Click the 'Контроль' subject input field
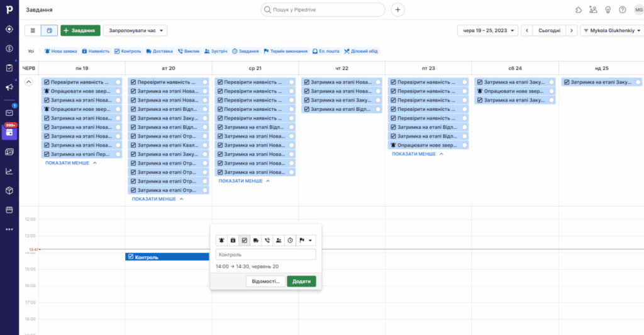This screenshot has width=644, height=335. click(265, 254)
